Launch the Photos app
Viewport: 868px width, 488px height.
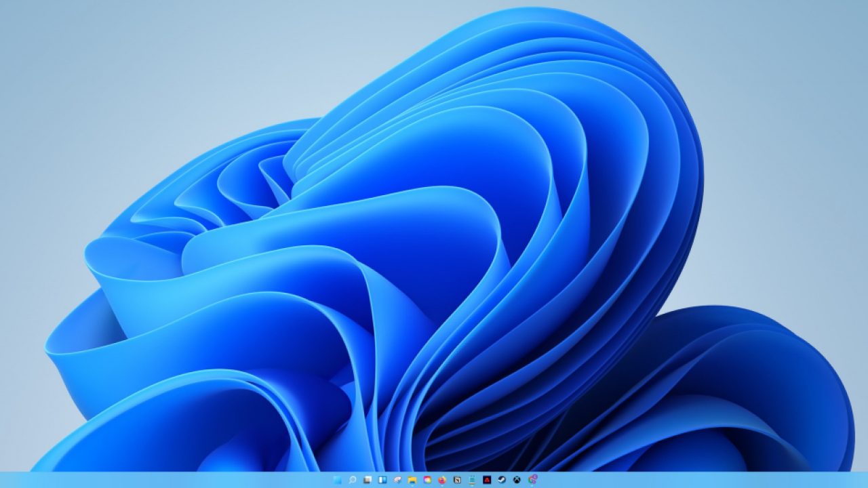pyautogui.click(x=427, y=479)
